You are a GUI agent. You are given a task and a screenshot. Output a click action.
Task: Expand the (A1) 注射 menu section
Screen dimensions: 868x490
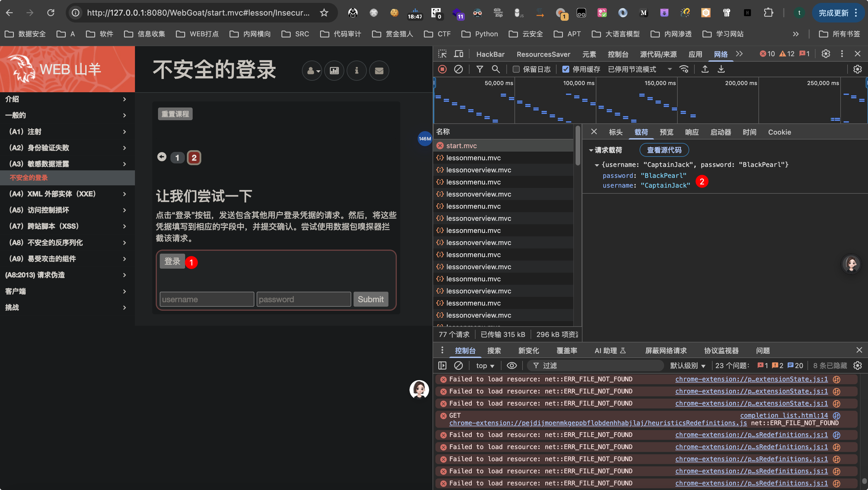[67, 132]
